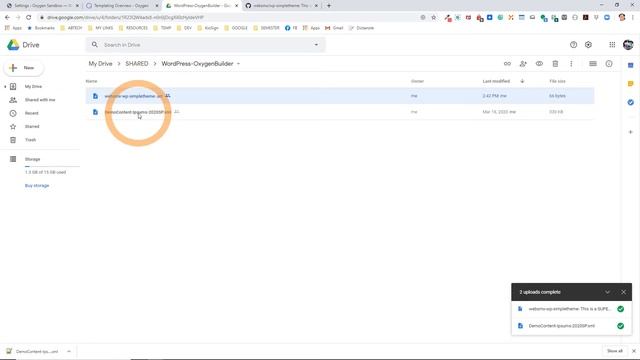This screenshot has height=360, width=640.
Task: Open the Google Calendar side panel icon
Action: coord(631,65)
